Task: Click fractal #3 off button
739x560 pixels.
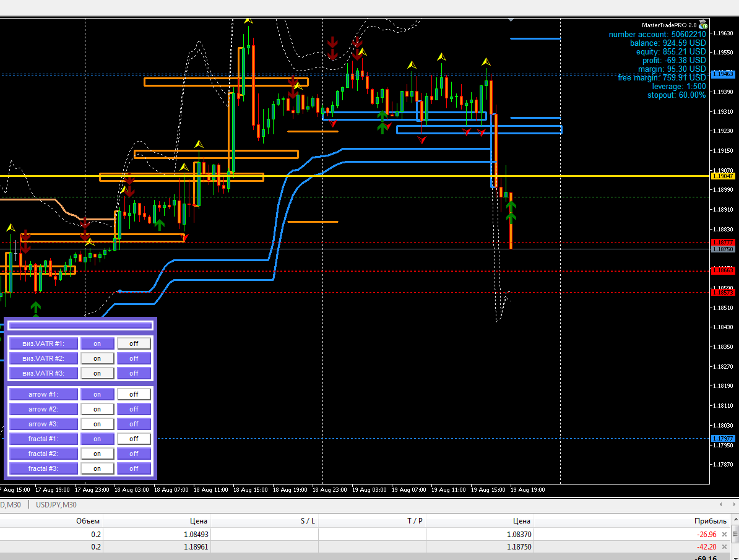Action: coord(134,468)
